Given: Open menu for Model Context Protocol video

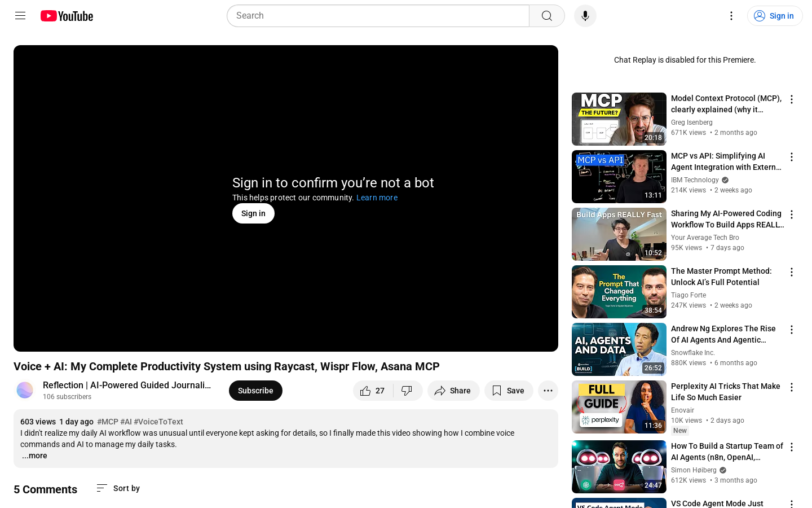Looking at the screenshot, I should click(x=792, y=99).
